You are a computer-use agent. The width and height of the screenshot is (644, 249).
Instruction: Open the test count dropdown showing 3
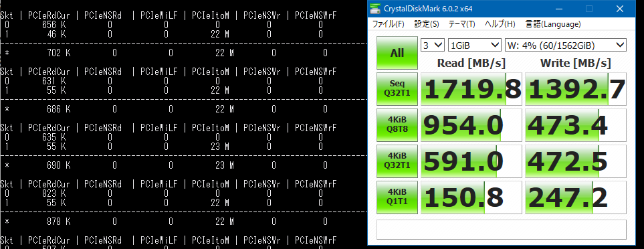(x=433, y=45)
